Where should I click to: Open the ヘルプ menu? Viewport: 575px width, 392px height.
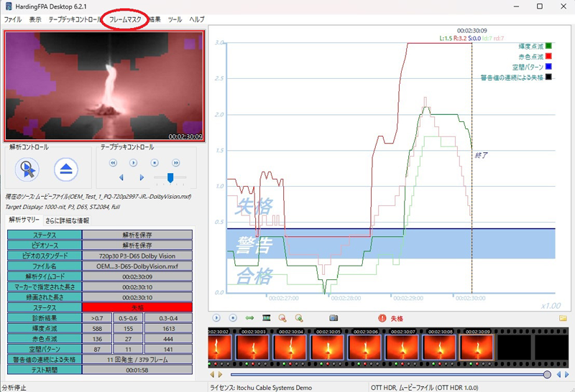197,19
